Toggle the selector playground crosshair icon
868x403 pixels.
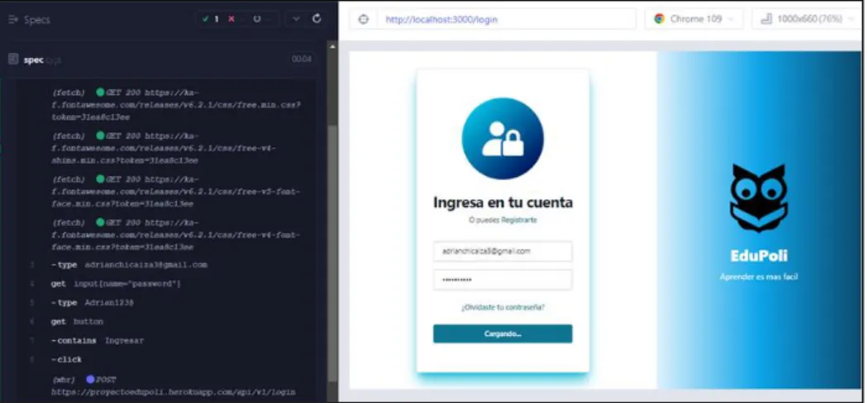[x=363, y=19]
